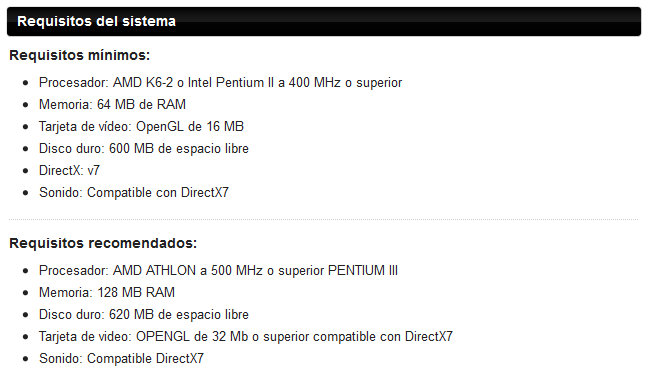The width and height of the screenshot is (653, 381).
Task: Click the 'Requisitos del sistema' header bar
Action: [x=324, y=21]
